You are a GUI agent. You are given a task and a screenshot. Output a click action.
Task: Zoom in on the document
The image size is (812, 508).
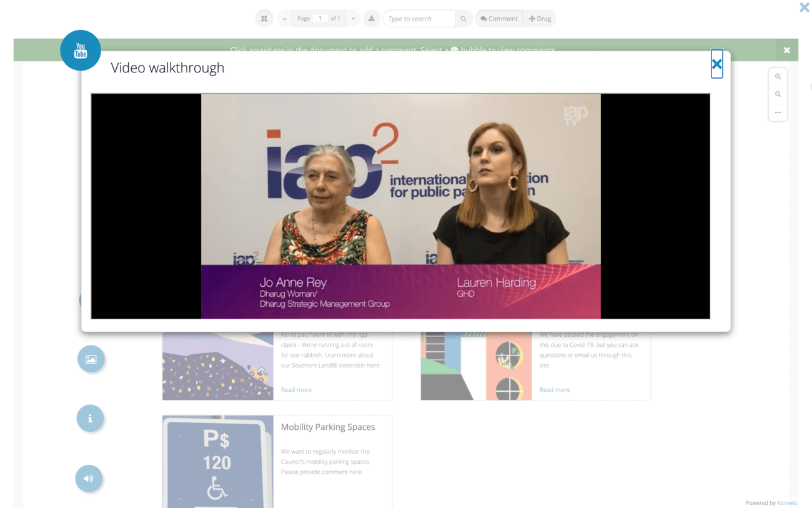(x=778, y=77)
